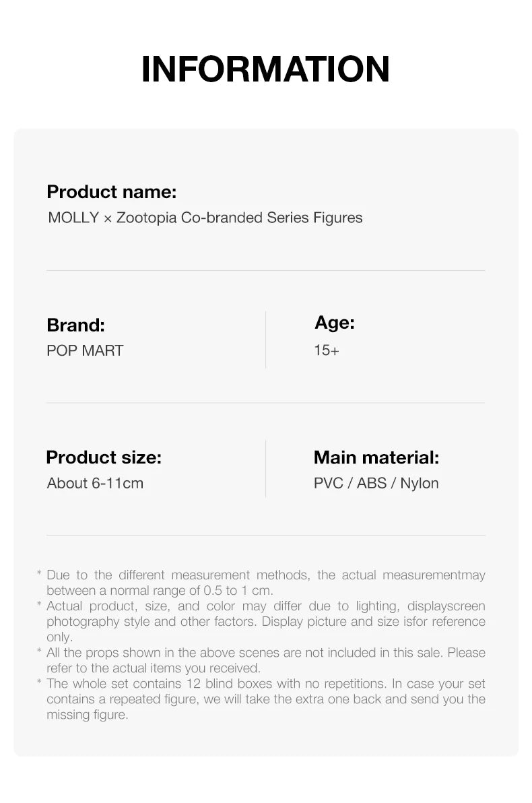Click the "About 6-11cm" size value

95,483
